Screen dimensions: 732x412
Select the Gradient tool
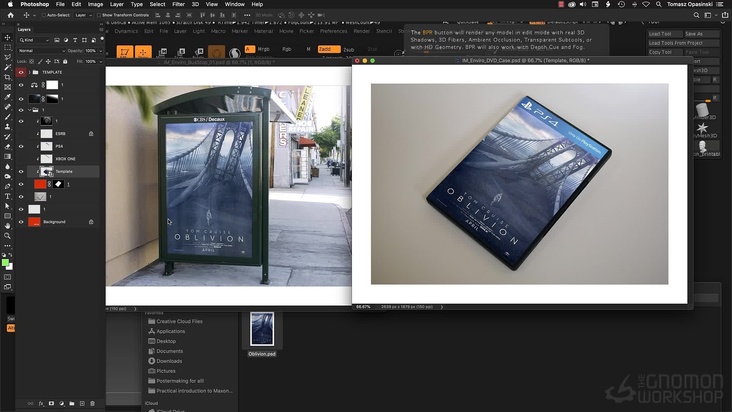(x=7, y=156)
